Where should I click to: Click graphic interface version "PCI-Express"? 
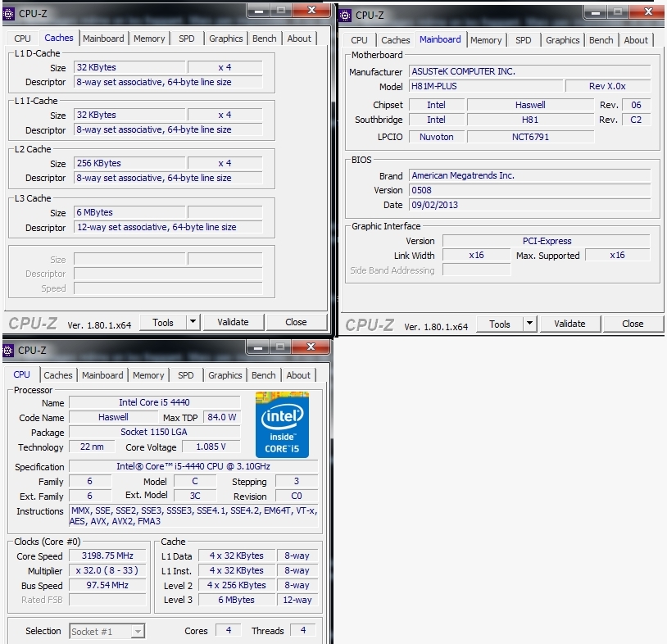point(547,241)
